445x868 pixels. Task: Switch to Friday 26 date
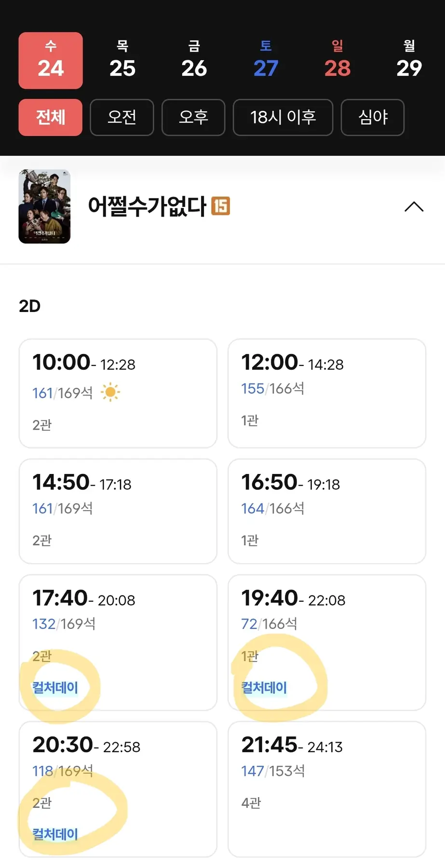pos(194,61)
